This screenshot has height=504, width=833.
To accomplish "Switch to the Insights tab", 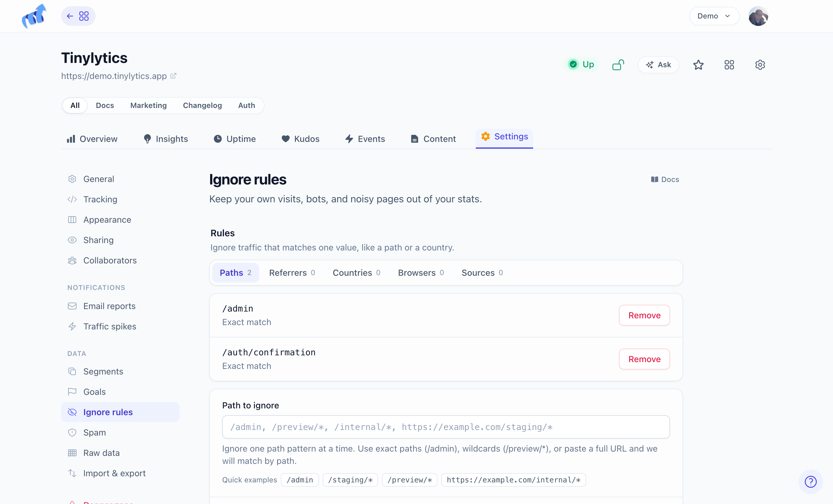I will 166,138.
